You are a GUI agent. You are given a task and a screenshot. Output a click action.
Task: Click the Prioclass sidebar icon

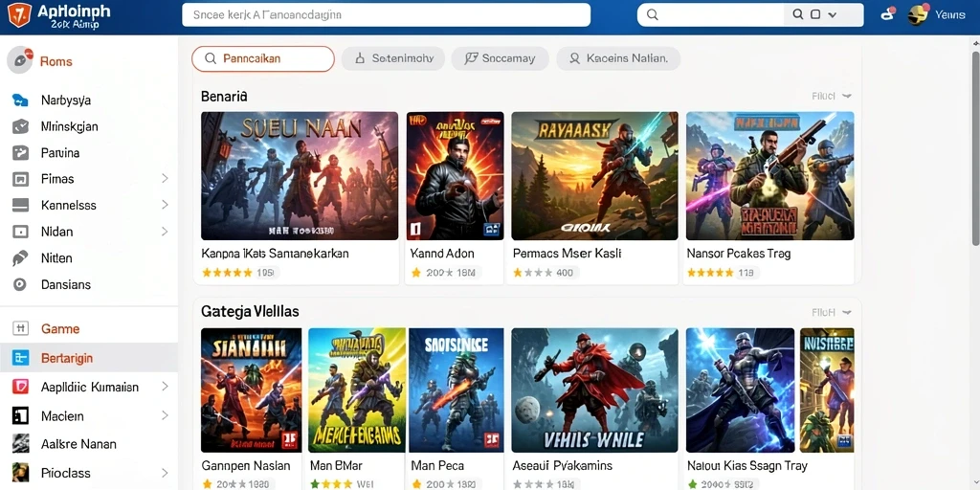[20, 473]
